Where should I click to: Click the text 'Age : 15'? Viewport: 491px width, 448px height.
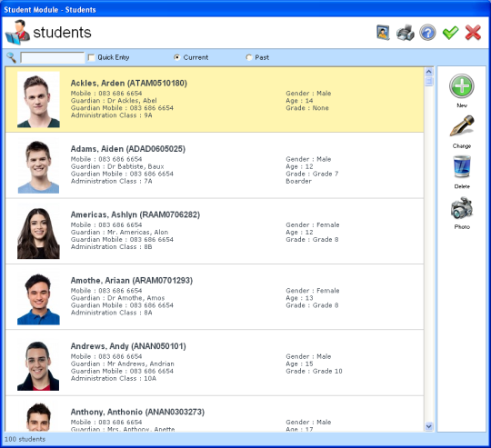(x=299, y=363)
